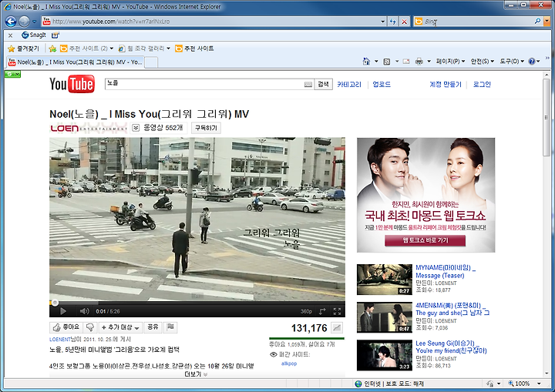
Task: Click the 공유 share button
Action: point(153,327)
